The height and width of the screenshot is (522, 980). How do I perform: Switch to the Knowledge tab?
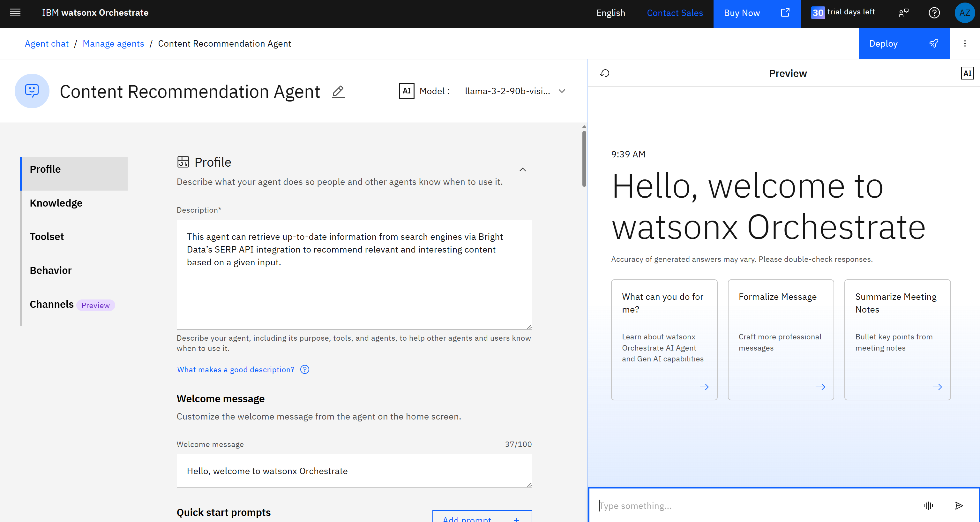click(56, 203)
